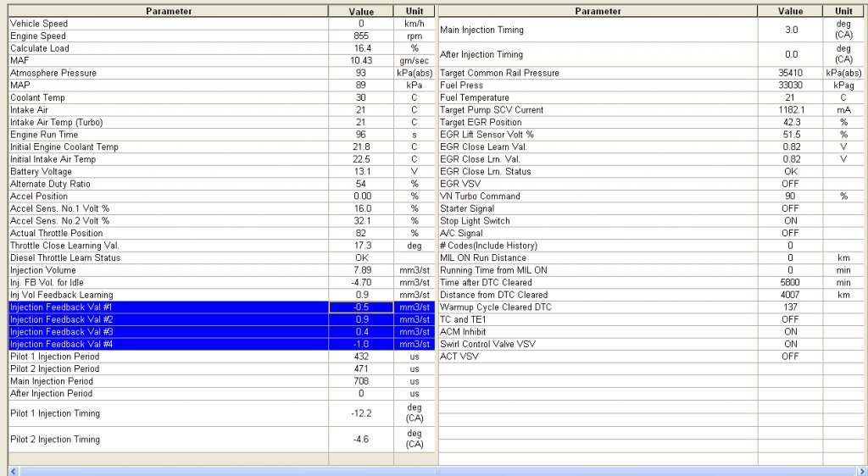Select Throttle Close Learning Val. row
This screenshot has width=868, height=476.
(222, 246)
